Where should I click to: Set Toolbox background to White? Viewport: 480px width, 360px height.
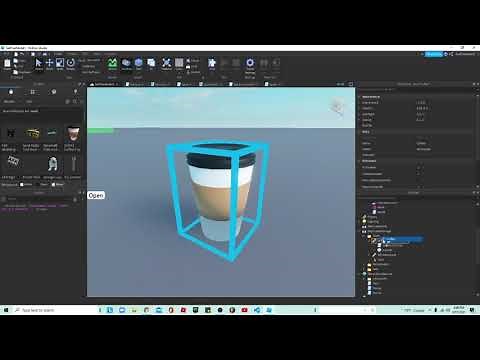(26, 184)
